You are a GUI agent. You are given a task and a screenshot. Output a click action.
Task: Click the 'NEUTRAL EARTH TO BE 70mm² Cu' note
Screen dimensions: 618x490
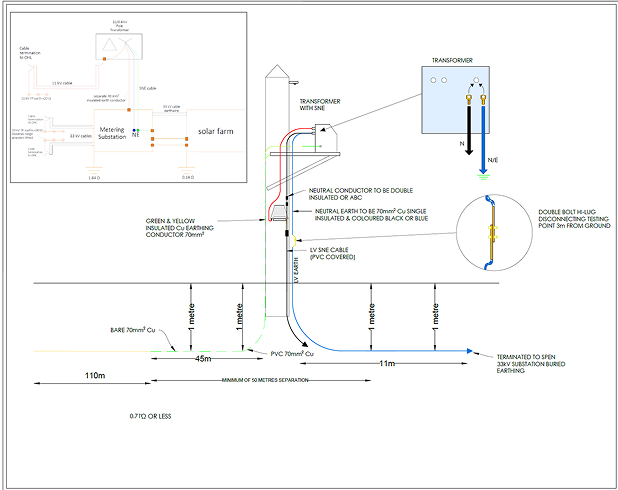[x=371, y=215]
